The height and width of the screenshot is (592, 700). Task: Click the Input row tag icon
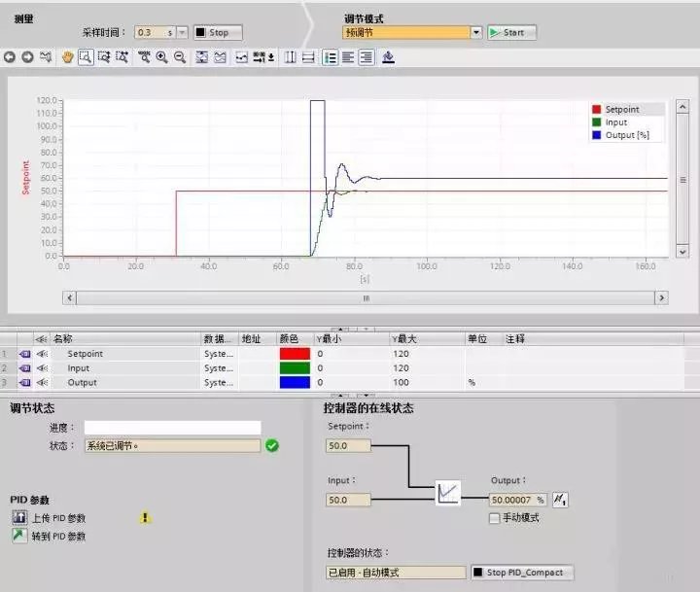(x=25, y=367)
